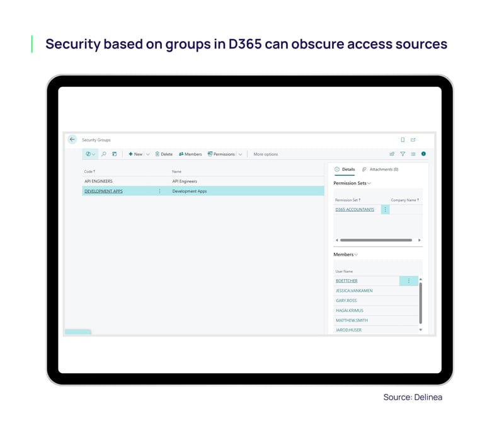
Task: Select member MATTHEW.SMITH
Action: tap(352, 320)
